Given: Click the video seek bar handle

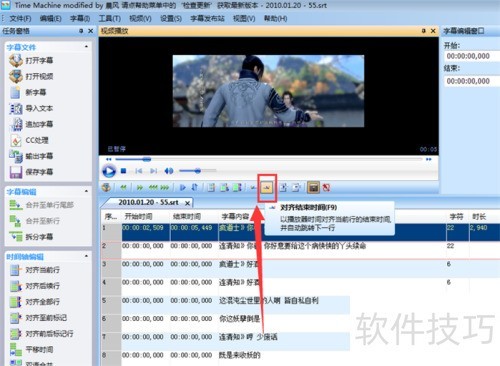Looking at the screenshot, I should coord(147,159).
